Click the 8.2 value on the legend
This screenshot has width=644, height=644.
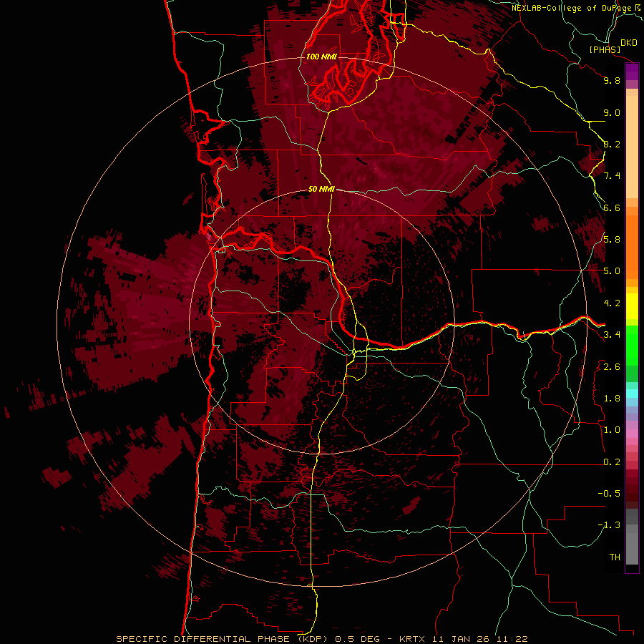612,144
